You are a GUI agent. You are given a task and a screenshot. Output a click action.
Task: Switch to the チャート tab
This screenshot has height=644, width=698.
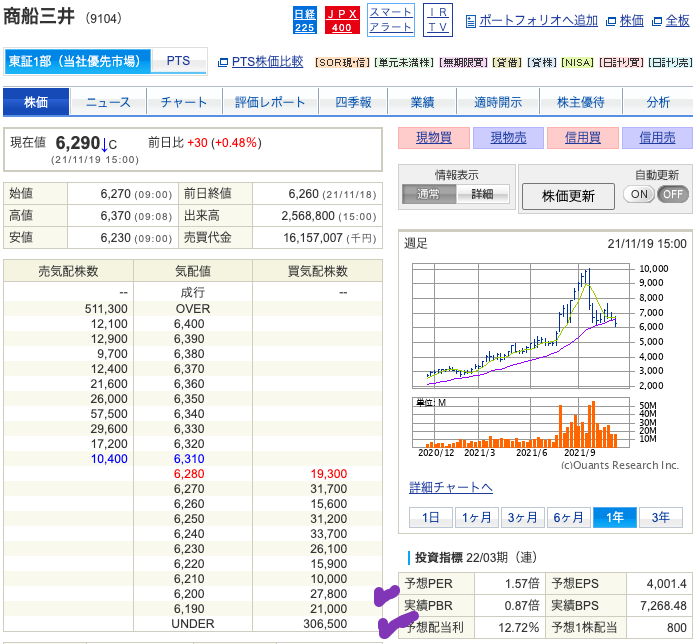pos(184,102)
